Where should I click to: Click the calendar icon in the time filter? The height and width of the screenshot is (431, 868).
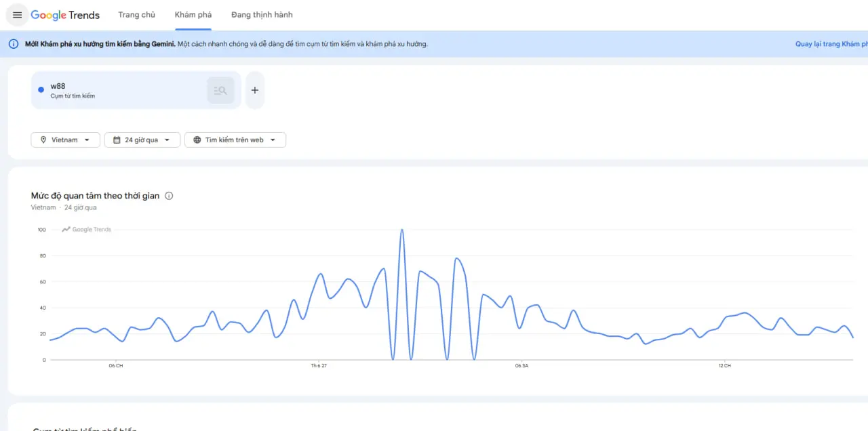tap(117, 140)
